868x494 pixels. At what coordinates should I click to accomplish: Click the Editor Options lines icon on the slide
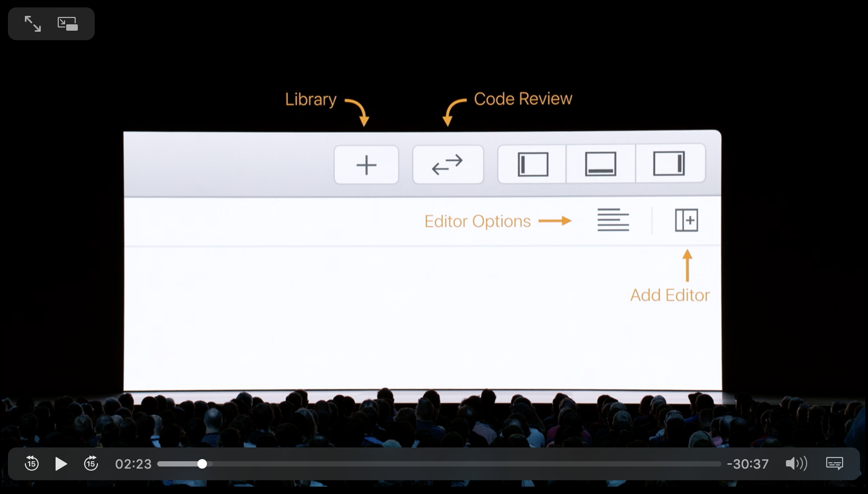click(613, 220)
